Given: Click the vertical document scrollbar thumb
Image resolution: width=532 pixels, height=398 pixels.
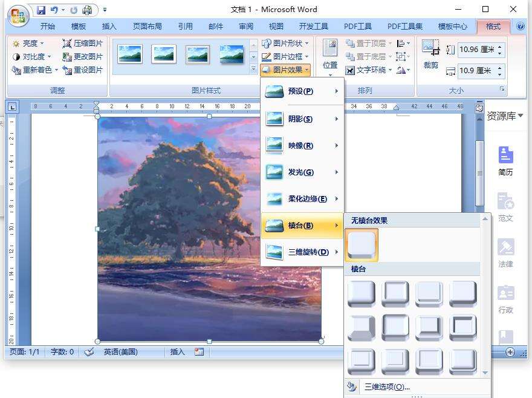Looking at the screenshot, I should click(480, 173).
